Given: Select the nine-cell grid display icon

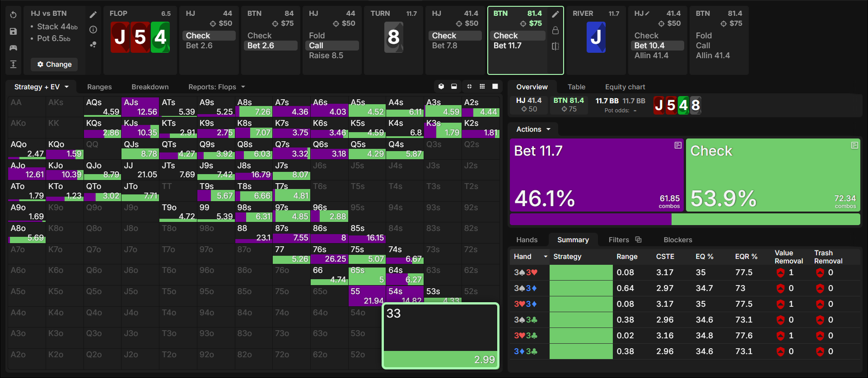Looking at the screenshot, I should click(482, 87).
